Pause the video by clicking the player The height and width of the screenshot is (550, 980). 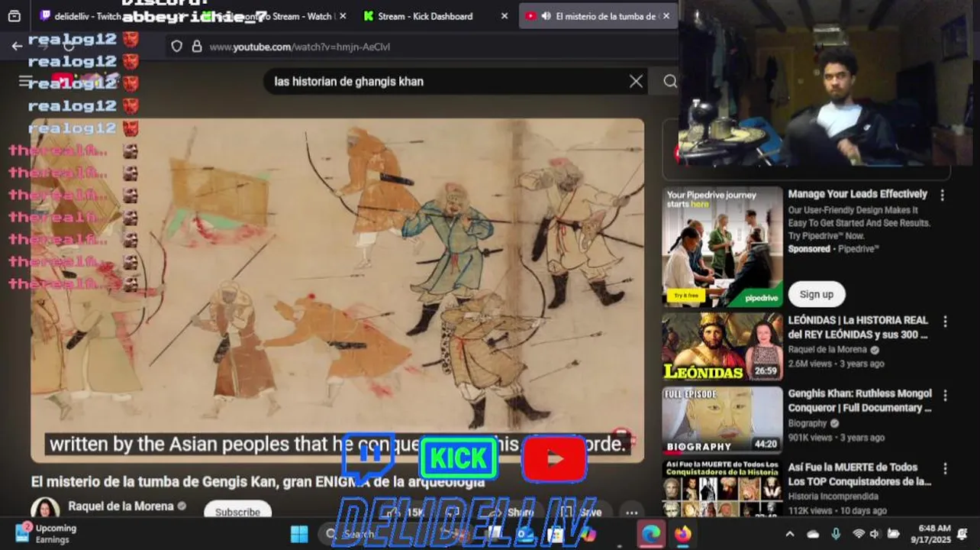click(x=337, y=290)
